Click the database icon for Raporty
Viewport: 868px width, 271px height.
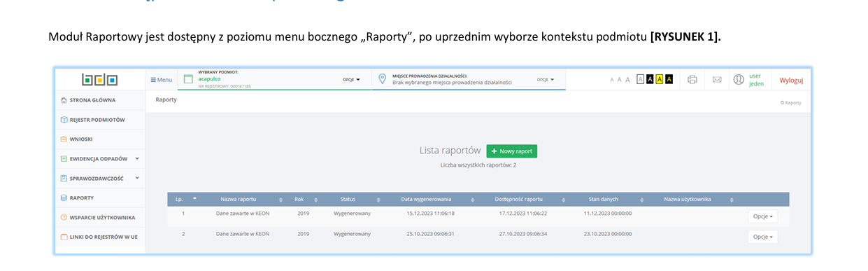tap(64, 198)
